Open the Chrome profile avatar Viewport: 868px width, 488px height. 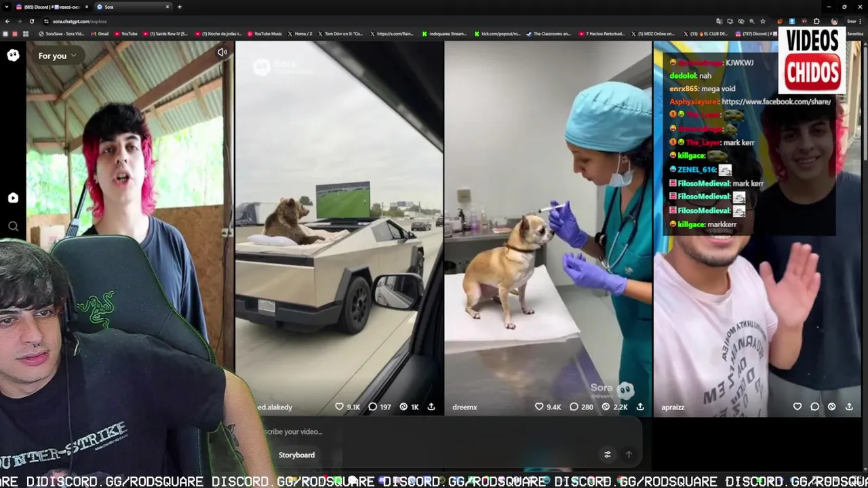click(x=834, y=21)
